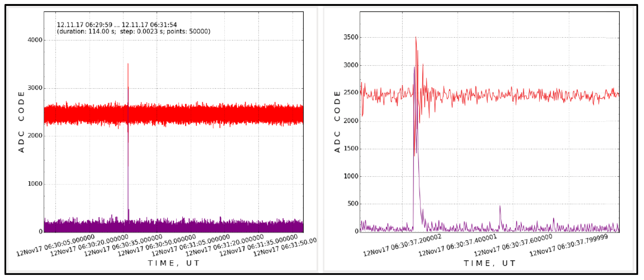
Task: Click the small purple peak near 500 in right plot
Action: pyautogui.click(x=500, y=206)
